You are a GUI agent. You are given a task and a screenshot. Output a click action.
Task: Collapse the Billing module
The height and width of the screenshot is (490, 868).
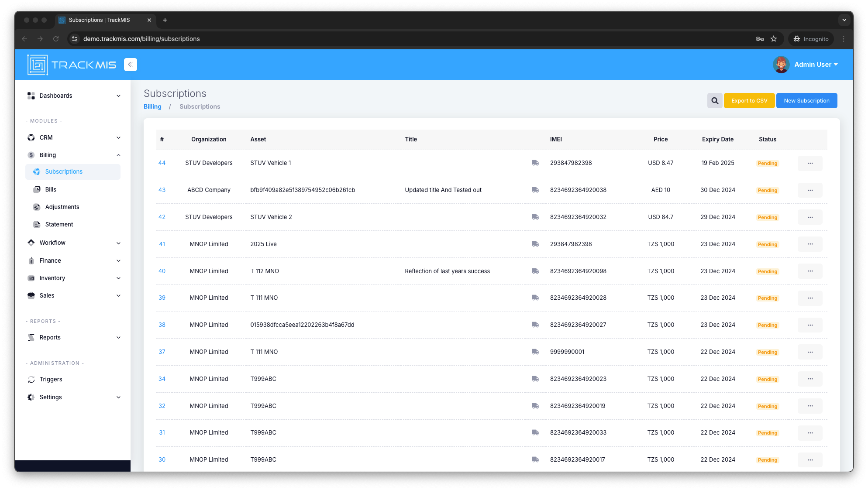coord(73,155)
